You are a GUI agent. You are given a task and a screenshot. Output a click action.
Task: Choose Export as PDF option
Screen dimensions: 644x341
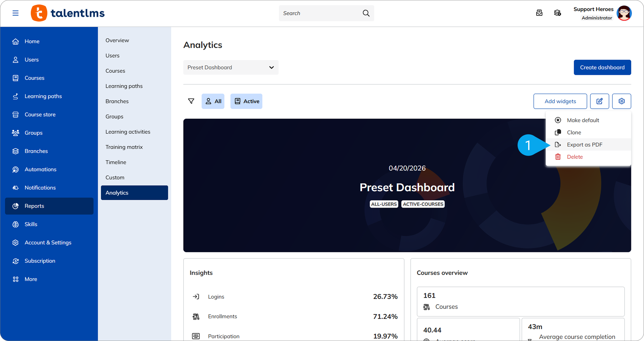tap(588, 145)
